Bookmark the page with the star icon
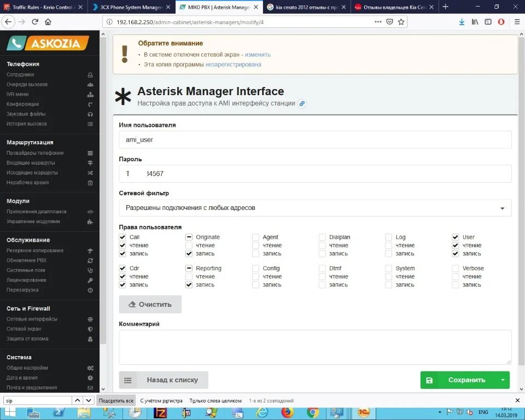 (x=401, y=22)
